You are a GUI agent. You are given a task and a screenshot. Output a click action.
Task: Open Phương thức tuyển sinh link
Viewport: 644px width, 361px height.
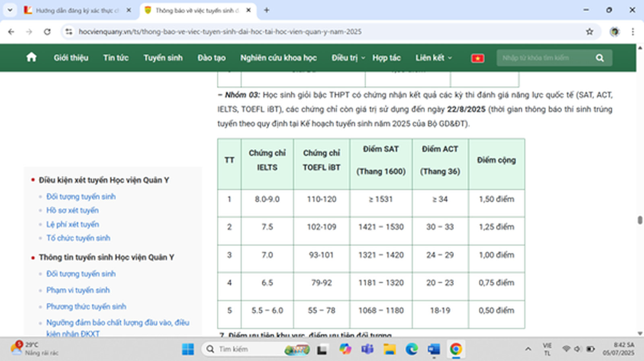86,306
